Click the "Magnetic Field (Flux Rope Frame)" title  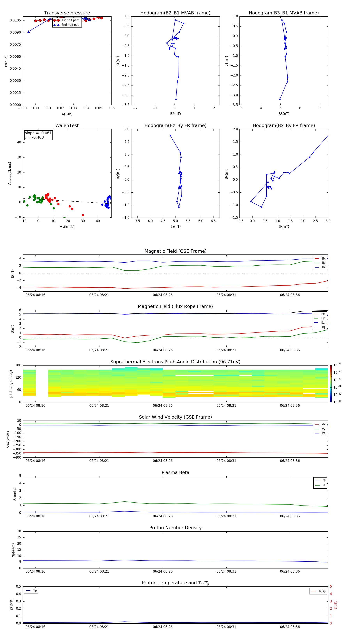pos(175,307)
